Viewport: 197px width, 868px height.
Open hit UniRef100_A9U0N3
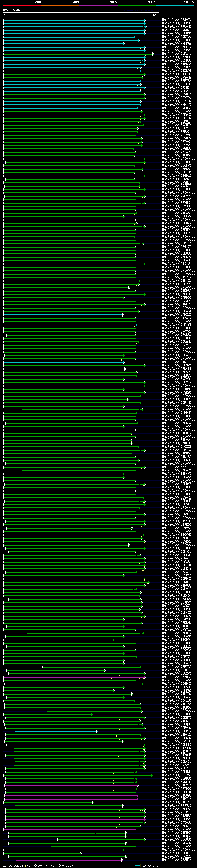click(x=177, y=26)
